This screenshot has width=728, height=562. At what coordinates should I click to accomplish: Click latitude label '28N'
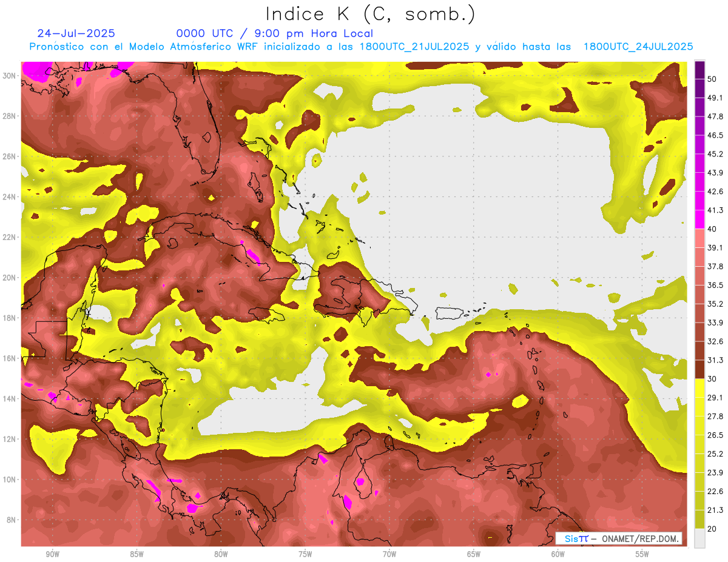10,116
